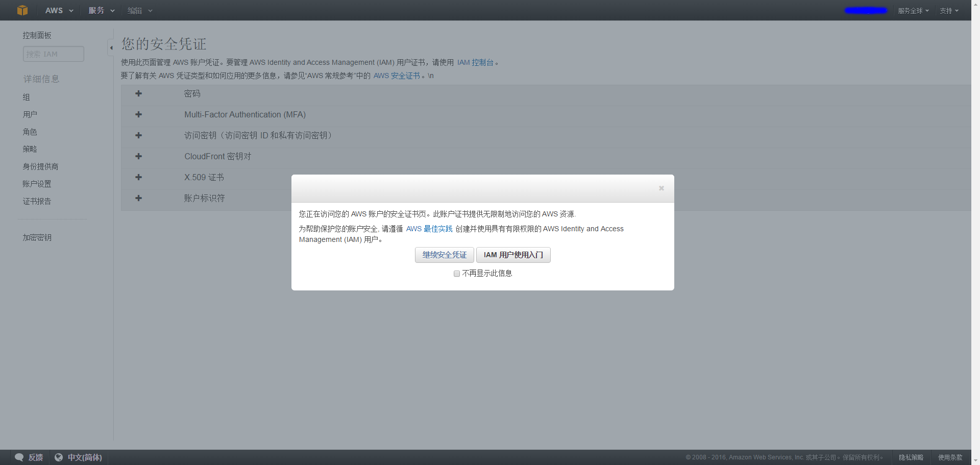
Task: Click 继续安全凭证 button
Action: (x=445, y=255)
